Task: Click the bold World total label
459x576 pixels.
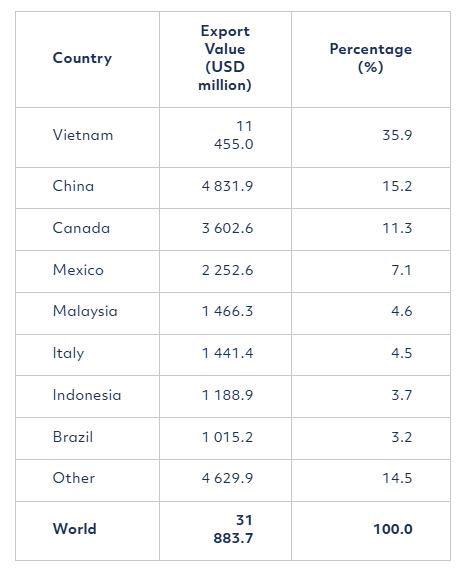Action: [x=75, y=529]
